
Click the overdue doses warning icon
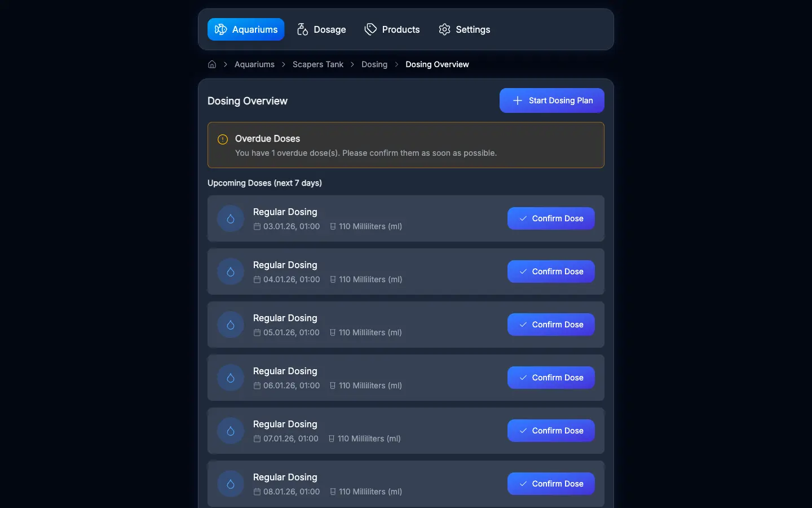pyautogui.click(x=223, y=139)
